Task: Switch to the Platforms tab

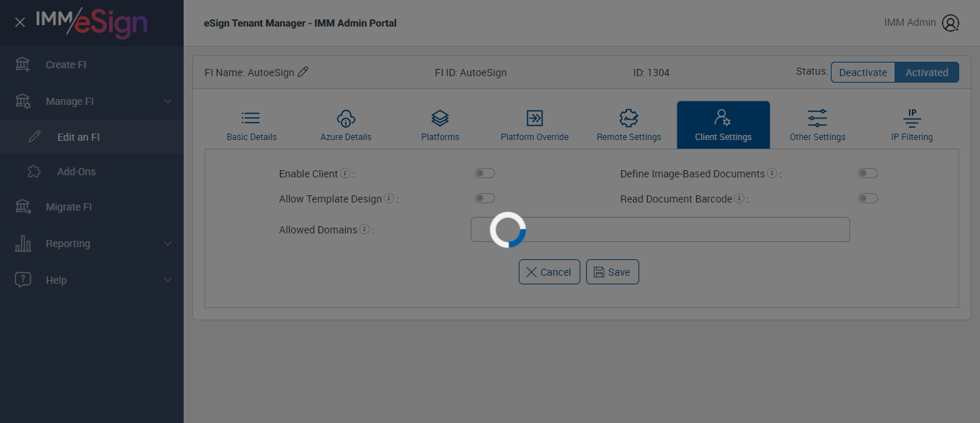Action: click(440, 125)
